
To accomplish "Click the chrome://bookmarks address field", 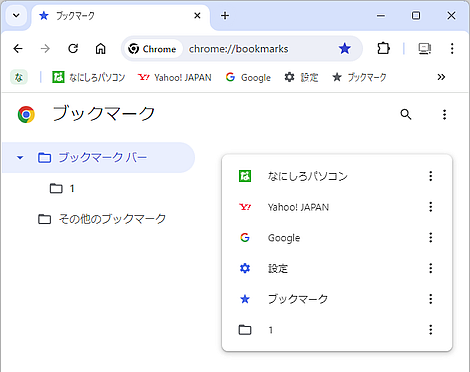I will coord(239,49).
